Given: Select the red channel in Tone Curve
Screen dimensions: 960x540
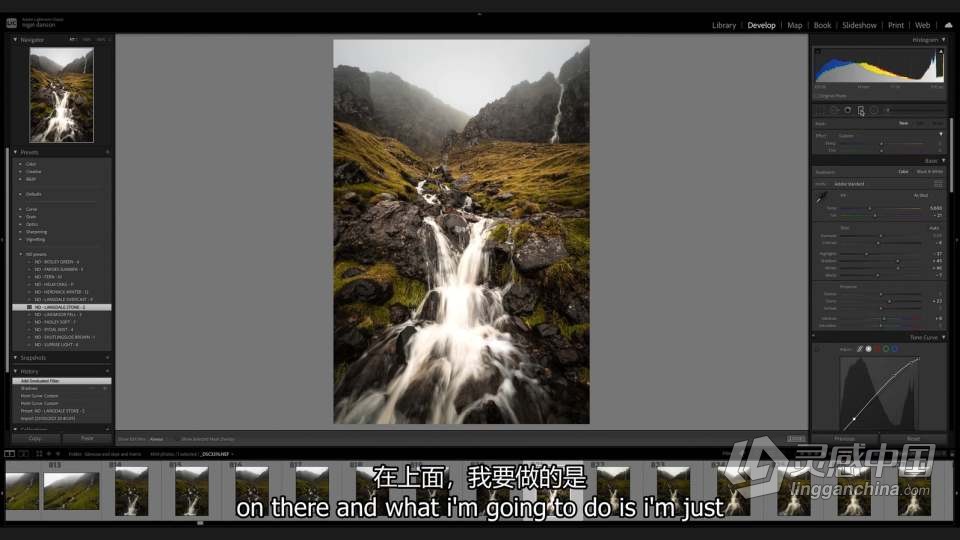Looking at the screenshot, I should (x=877, y=349).
